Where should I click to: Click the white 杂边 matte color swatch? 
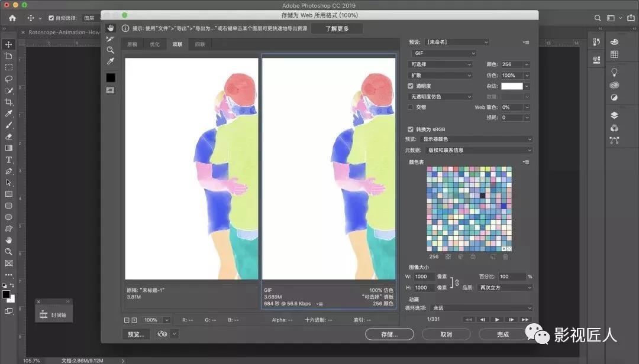[512, 86]
